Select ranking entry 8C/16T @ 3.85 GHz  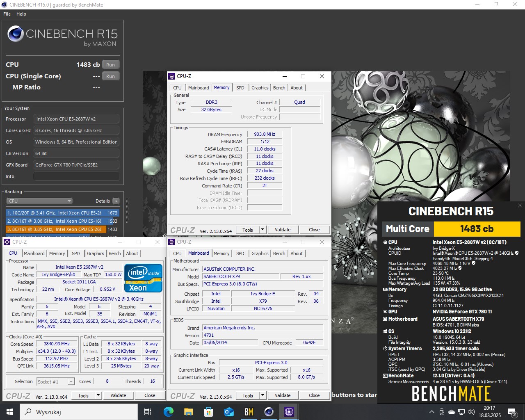pyautogui.click(x=62, y=229)
